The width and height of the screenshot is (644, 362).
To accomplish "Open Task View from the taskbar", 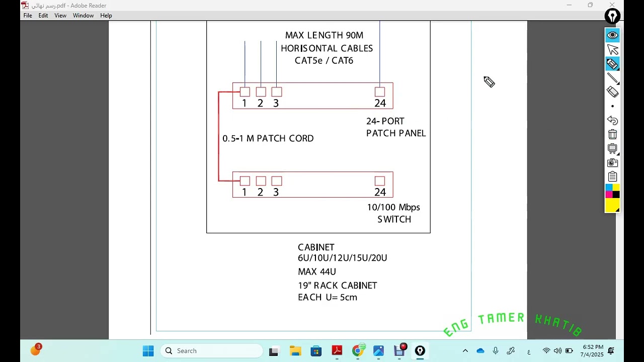I will [274, 351].
